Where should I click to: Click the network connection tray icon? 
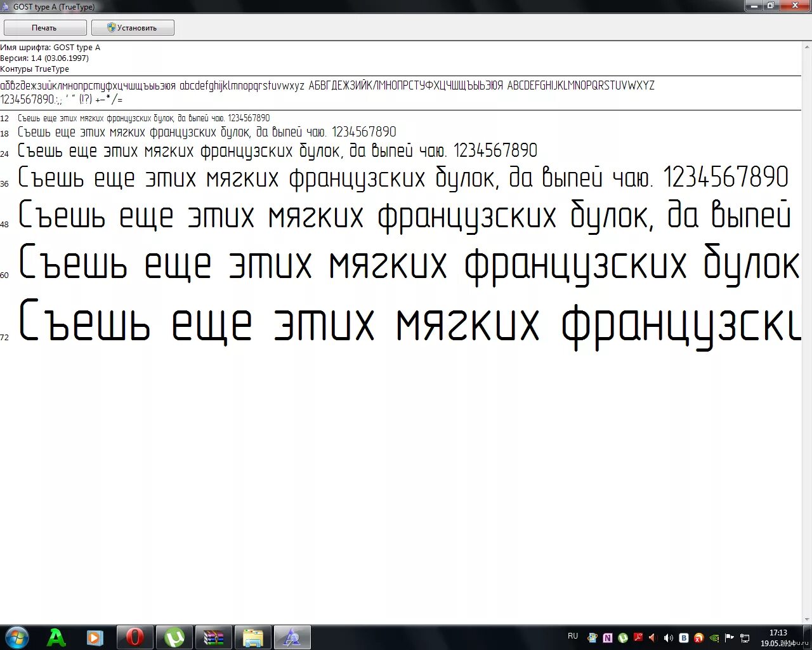745,638
